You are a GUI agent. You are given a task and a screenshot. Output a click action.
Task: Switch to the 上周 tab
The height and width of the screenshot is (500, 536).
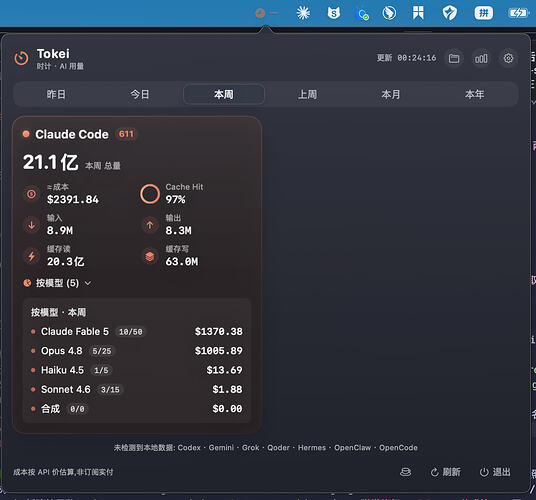307,94
